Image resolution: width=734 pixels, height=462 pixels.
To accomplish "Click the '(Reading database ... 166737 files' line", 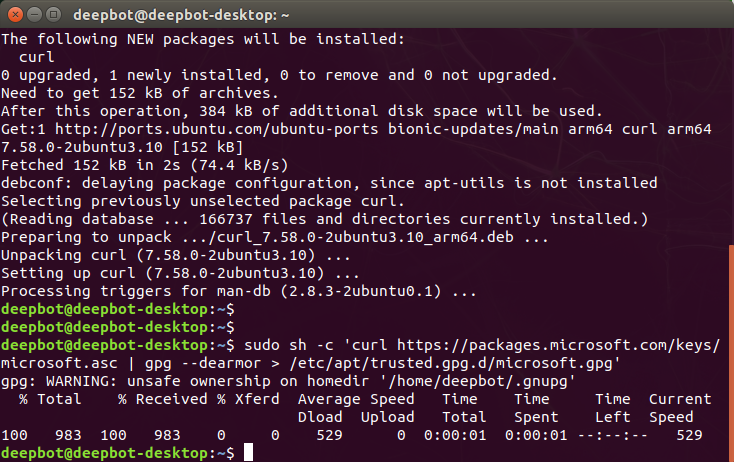I will pyautogui.click(x=324, y=219).
